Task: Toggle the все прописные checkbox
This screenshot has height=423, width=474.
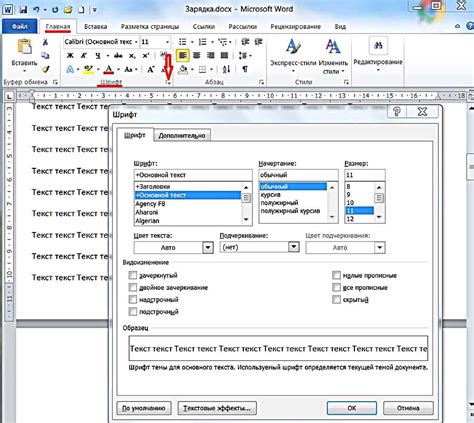Action: click(336, 287)
